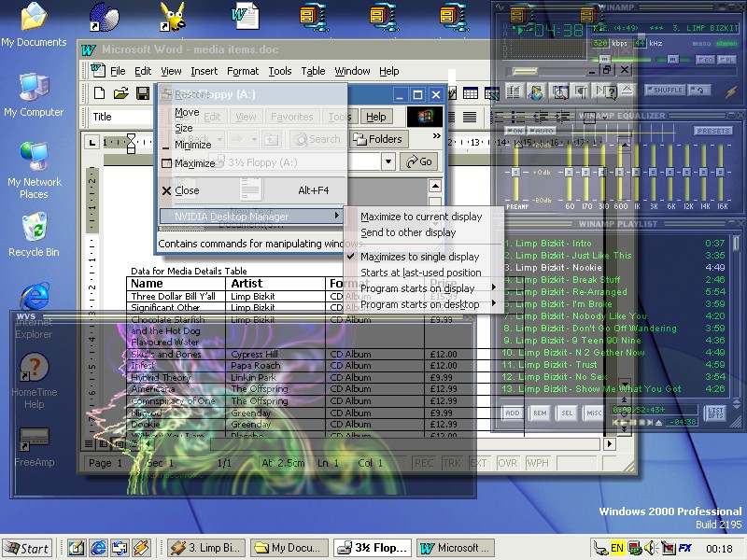747x560 pixels.
Task: Launch FreeAmp desktop shortcut
Action: click(x=34, y=438)
